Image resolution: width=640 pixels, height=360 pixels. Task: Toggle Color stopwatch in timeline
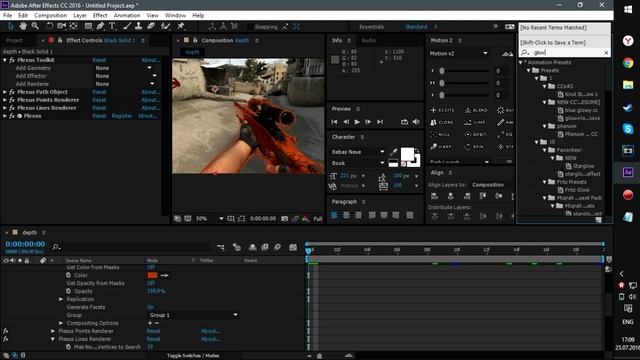pyautogui.click(x=68, y=275)
